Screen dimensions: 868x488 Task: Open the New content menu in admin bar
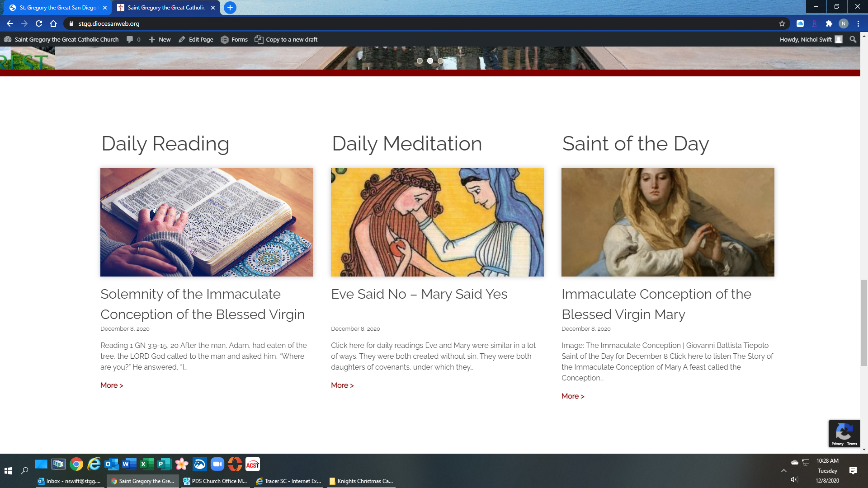(x=160, y=39)
